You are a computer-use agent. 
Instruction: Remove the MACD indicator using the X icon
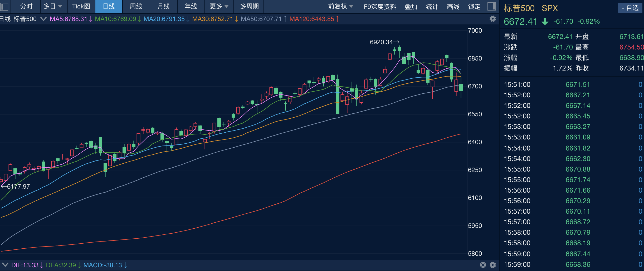[x=483, y=265]
